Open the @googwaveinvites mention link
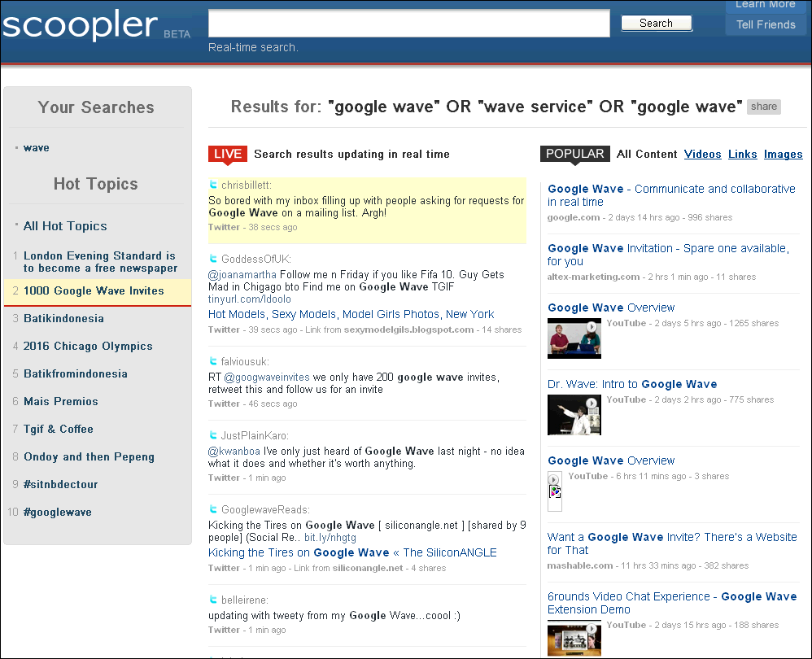Viewport: 812px width, 659px height. 267,377
